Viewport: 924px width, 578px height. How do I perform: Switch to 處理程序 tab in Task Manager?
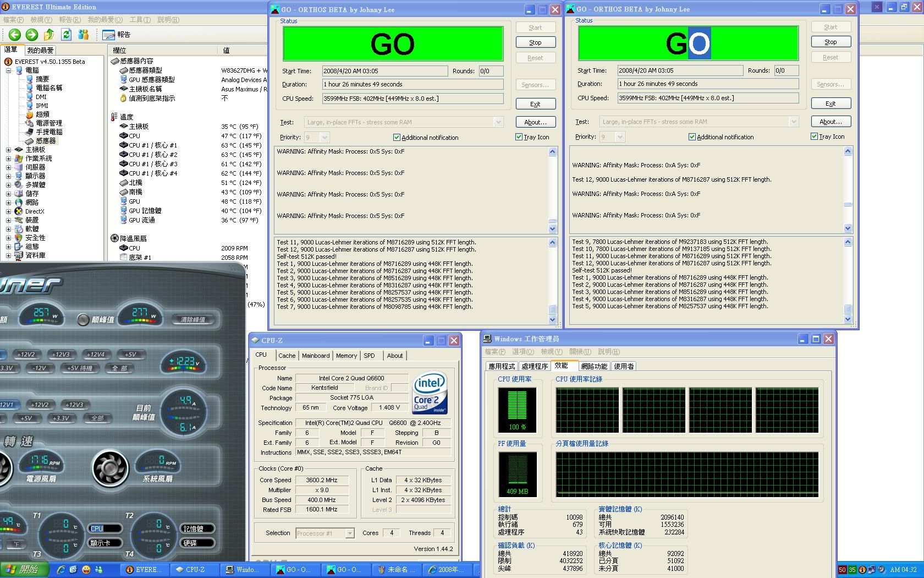click(x=535, y=366)
